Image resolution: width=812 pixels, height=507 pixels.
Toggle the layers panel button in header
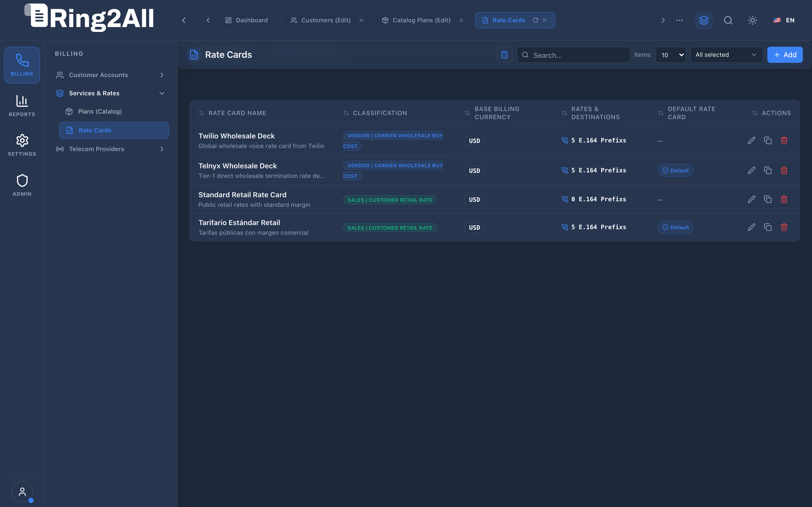[x=704, y=20]
